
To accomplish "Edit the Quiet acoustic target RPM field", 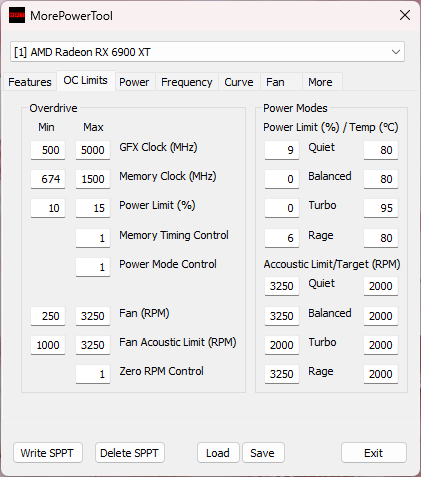I will coord(381,286).
